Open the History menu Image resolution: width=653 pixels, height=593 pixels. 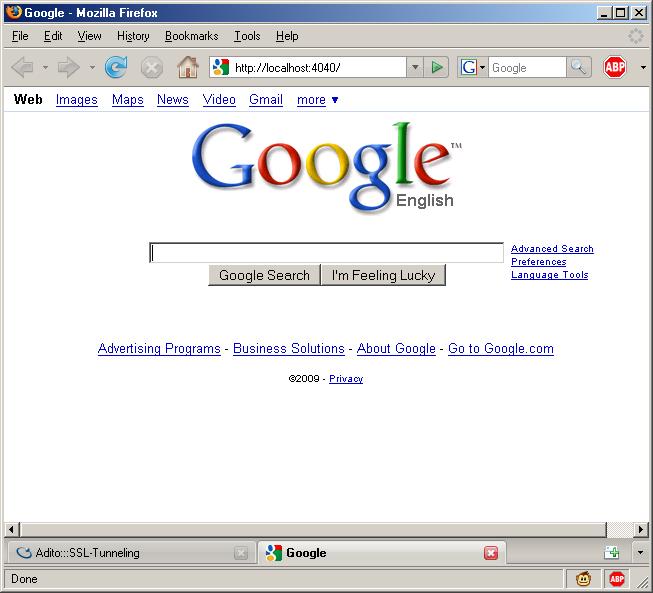tap(133, 36)
